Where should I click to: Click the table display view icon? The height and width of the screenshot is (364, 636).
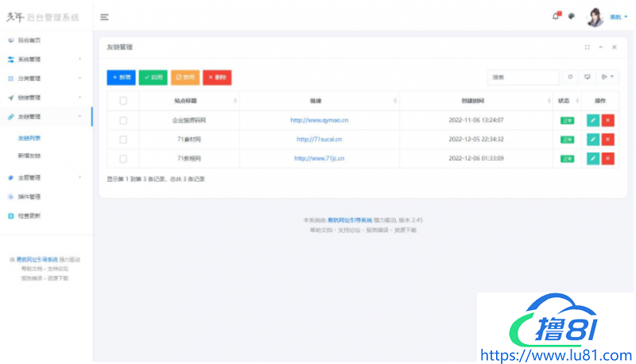[588, 77]
